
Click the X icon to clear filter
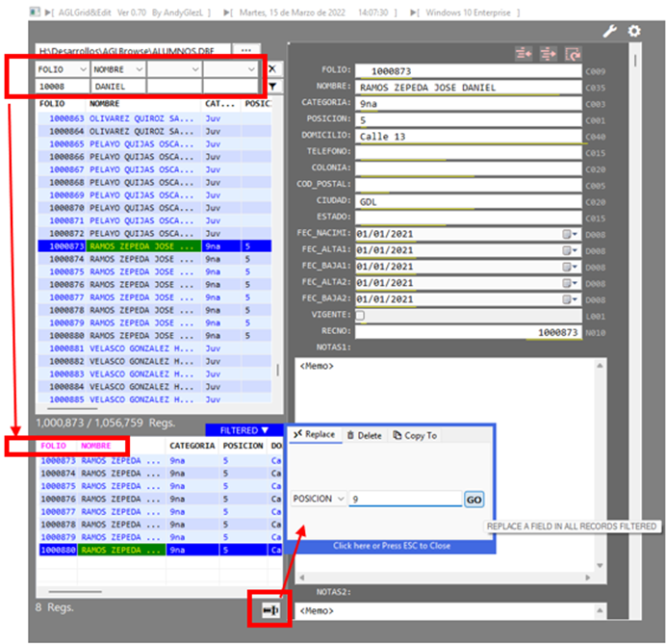tap(272, 69)
